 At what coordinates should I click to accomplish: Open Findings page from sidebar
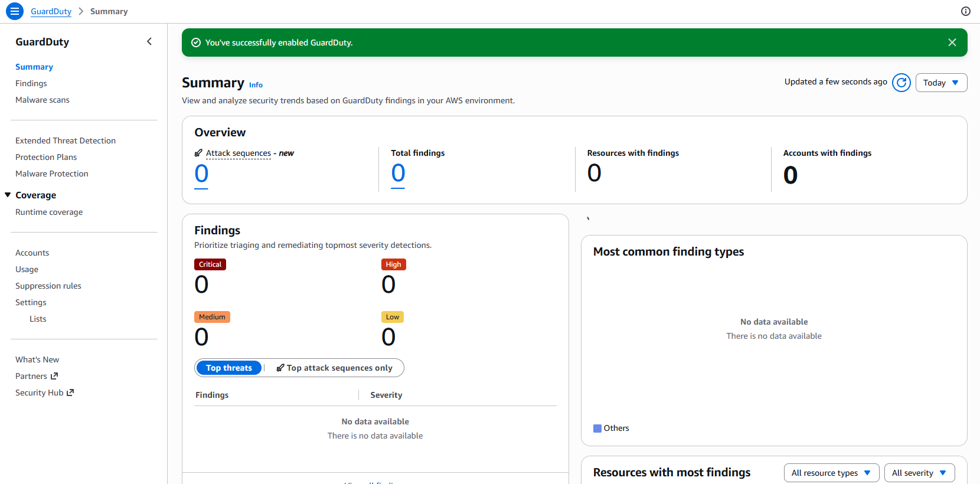coord(31,83)
